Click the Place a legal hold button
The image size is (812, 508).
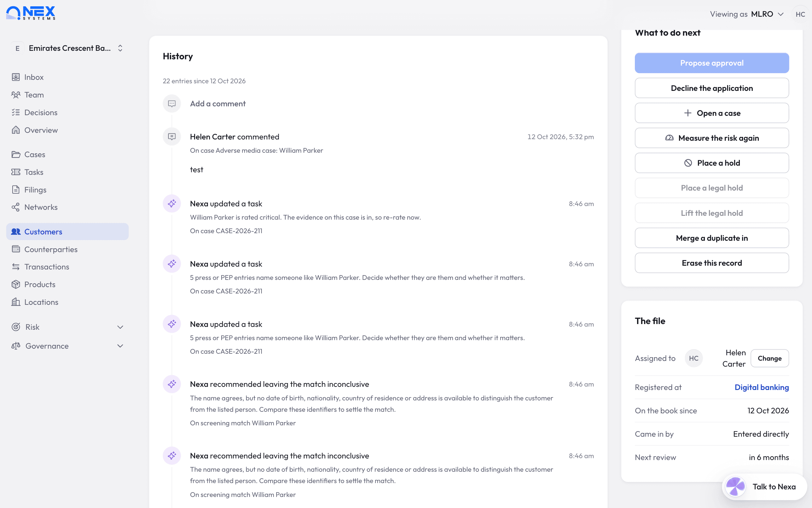tap(712, 188)
